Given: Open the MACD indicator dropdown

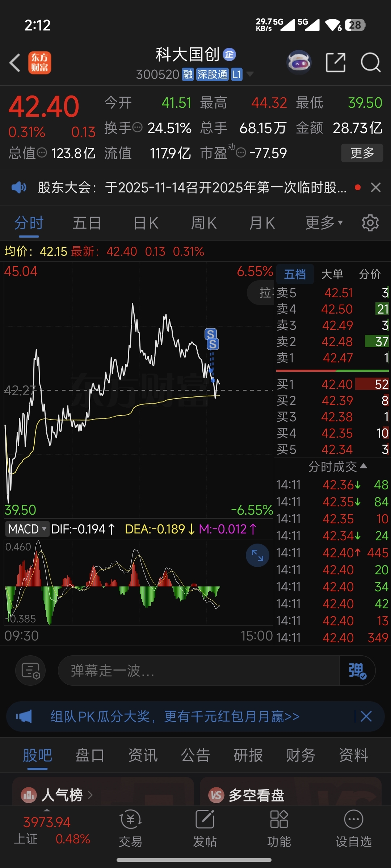Looking at the screenshot, I should [x=27, y=529].
